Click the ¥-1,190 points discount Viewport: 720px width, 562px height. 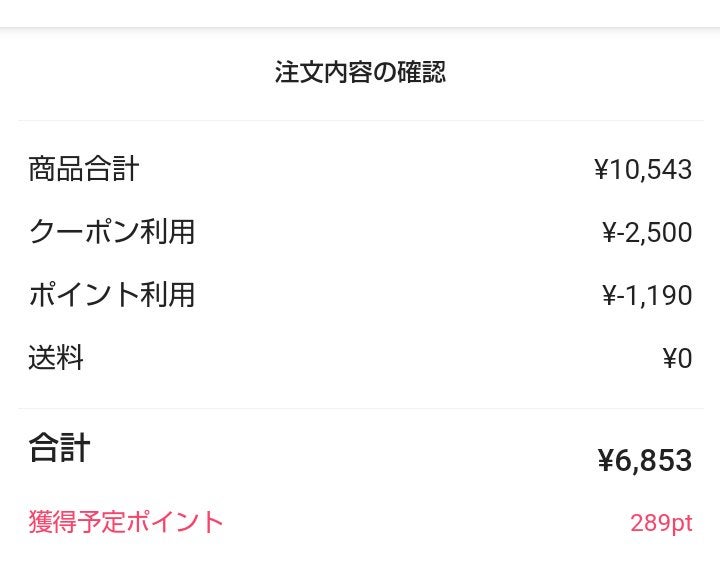point(646,296)
